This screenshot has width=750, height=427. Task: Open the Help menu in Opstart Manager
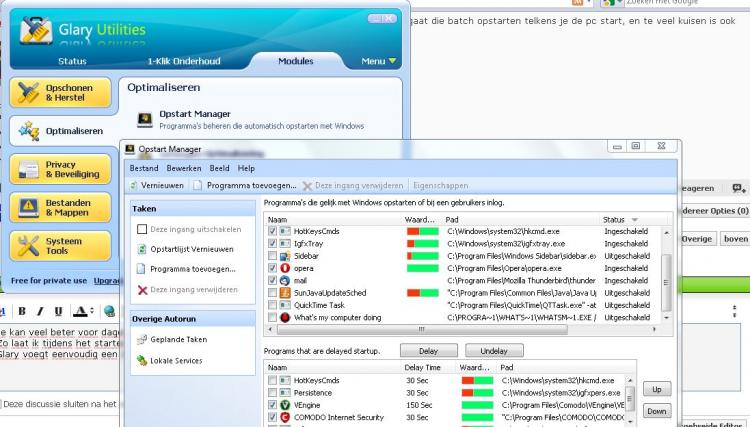pyautogui.click(x=246, y=168)
